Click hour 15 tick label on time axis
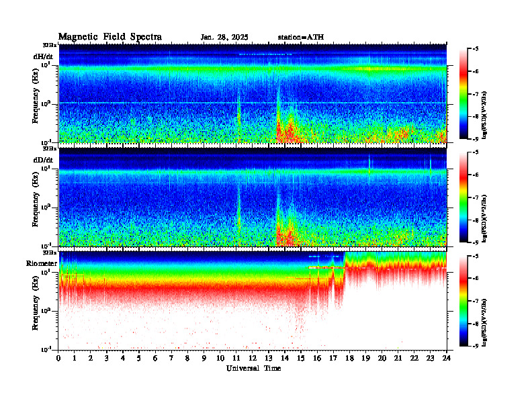The width and height of the screenshot is (532, 411). tap(301, 359)
